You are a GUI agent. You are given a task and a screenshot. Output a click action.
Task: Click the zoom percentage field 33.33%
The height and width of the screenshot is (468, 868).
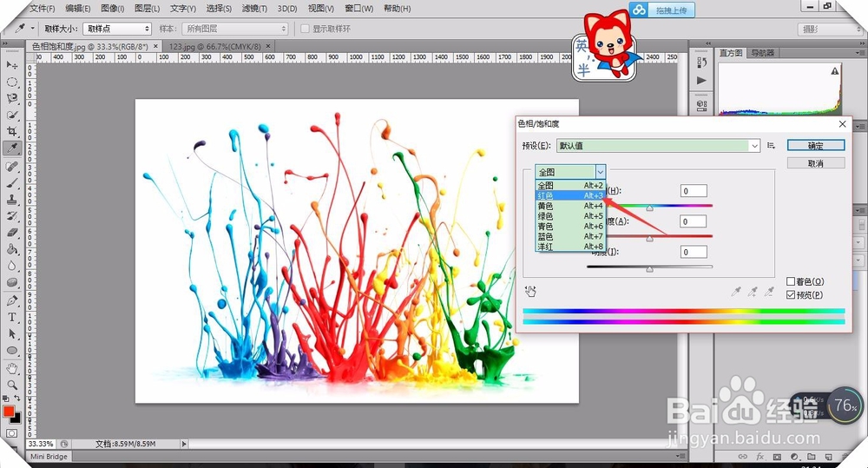click(x=41, y=445)
